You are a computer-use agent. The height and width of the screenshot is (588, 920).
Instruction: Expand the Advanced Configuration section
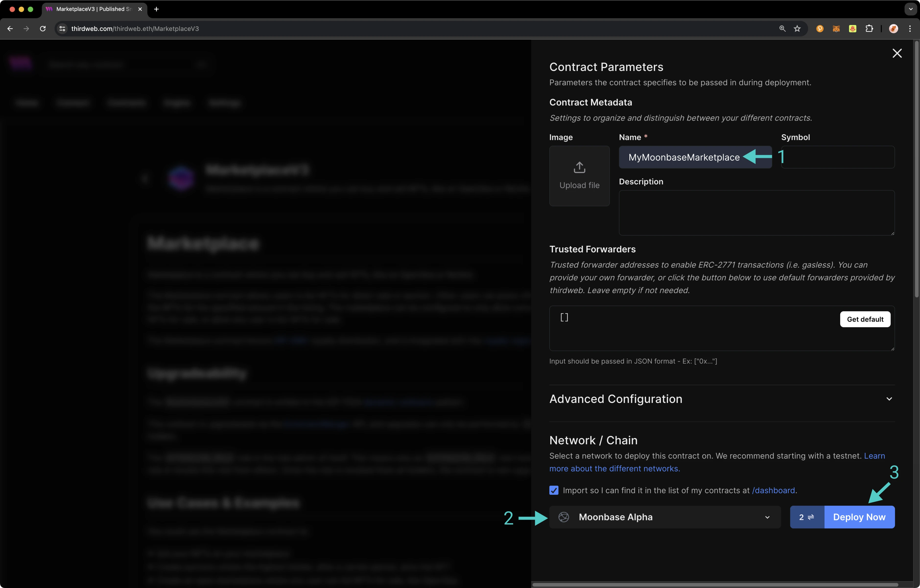[890, 398]
